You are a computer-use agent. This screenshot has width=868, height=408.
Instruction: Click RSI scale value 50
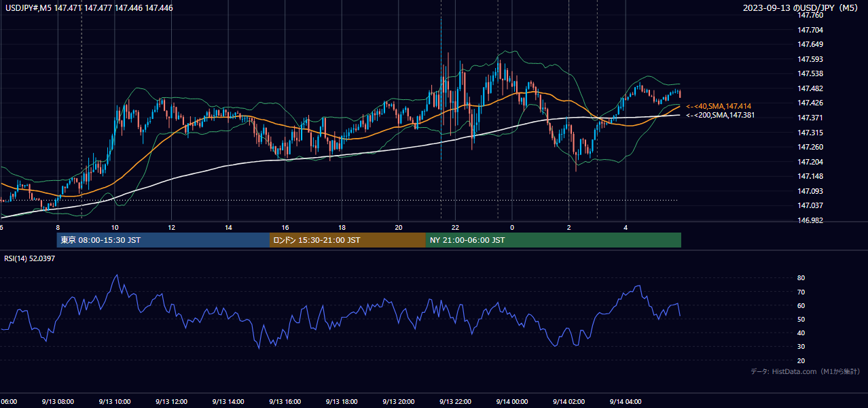801,319
